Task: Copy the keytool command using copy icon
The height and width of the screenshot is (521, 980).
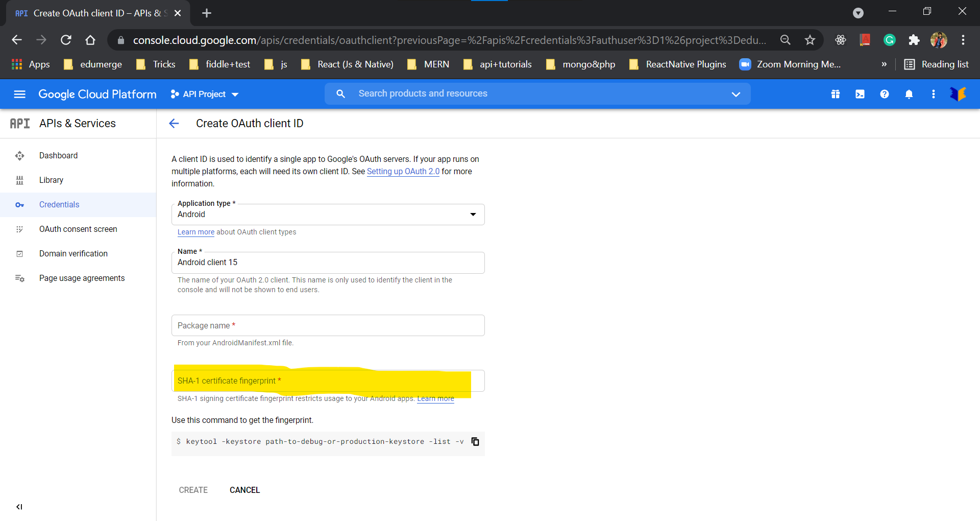Action: click(x=475, y=441)
